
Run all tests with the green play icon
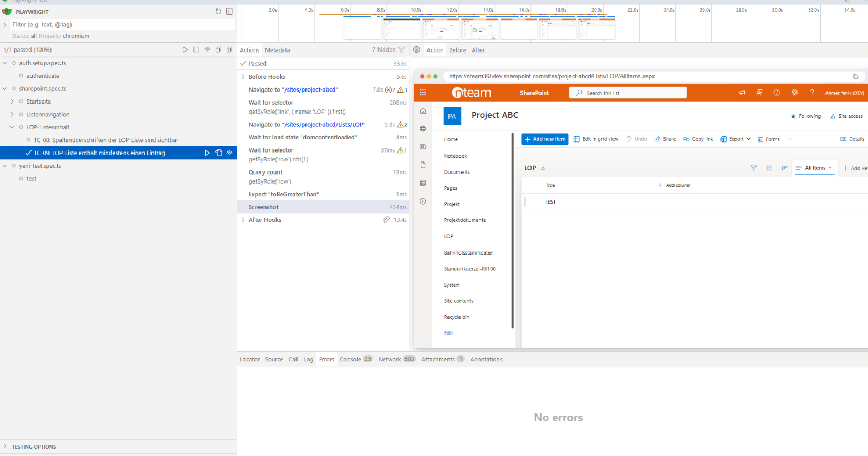(x=185, y=50)
